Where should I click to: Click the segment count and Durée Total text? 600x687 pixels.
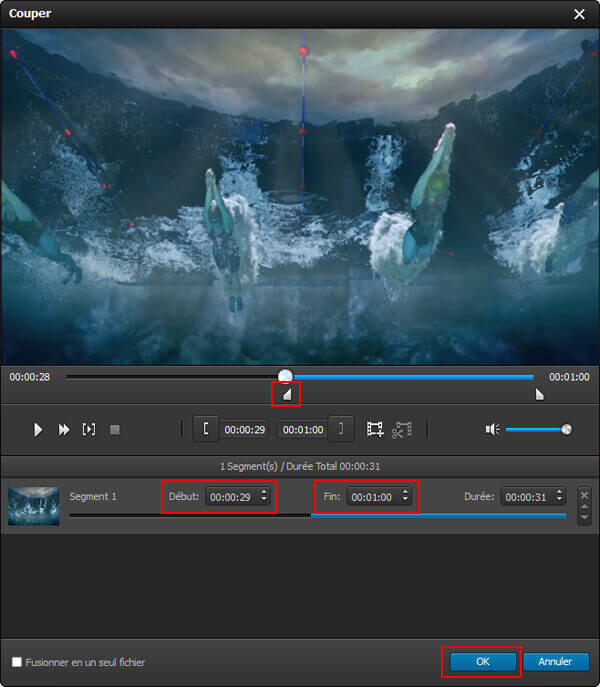click(300, 466)
